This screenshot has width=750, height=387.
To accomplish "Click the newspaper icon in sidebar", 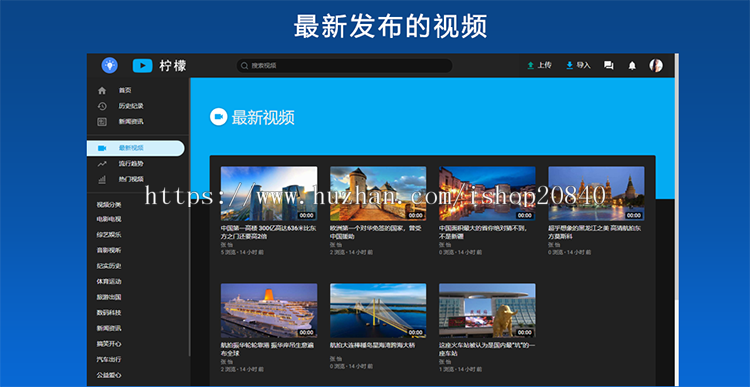I will (x=102, y=122).
